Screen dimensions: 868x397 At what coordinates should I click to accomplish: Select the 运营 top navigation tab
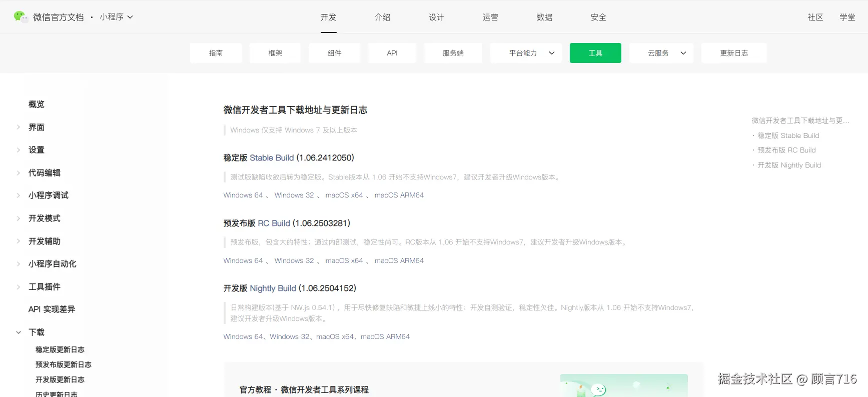click(x=490, y=17)
